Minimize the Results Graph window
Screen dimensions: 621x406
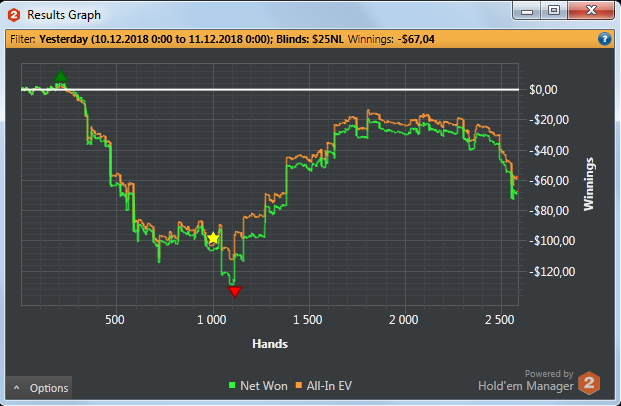(x=527, y=11)
